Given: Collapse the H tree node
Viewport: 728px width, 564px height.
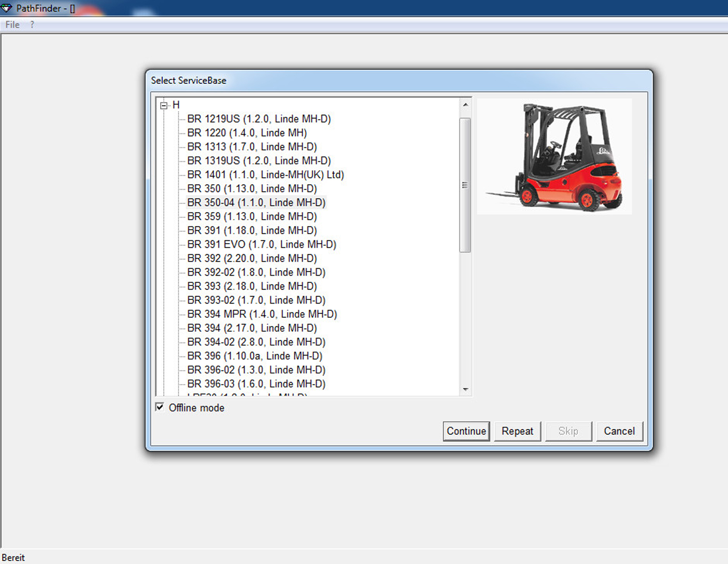Looking at the screenshot, I should pos(164,105).
